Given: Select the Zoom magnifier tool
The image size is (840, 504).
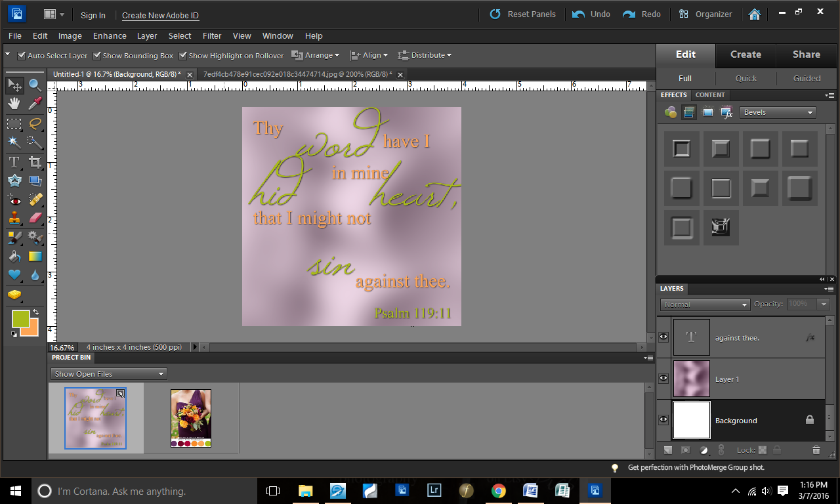Looking at the screenshot, I should [35, 85].
